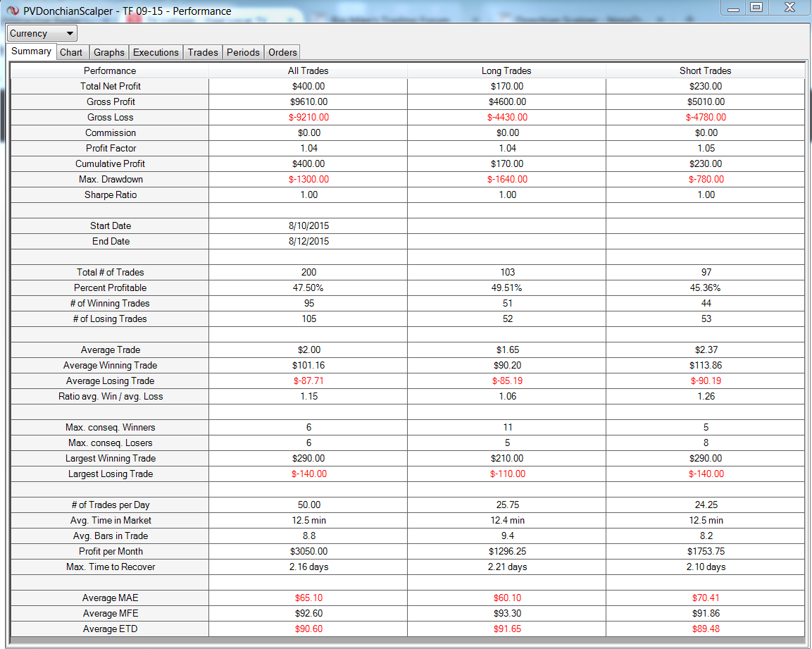Select the Average ETD row label
This screenshot has width=812, height=649.
coord(111,629)
